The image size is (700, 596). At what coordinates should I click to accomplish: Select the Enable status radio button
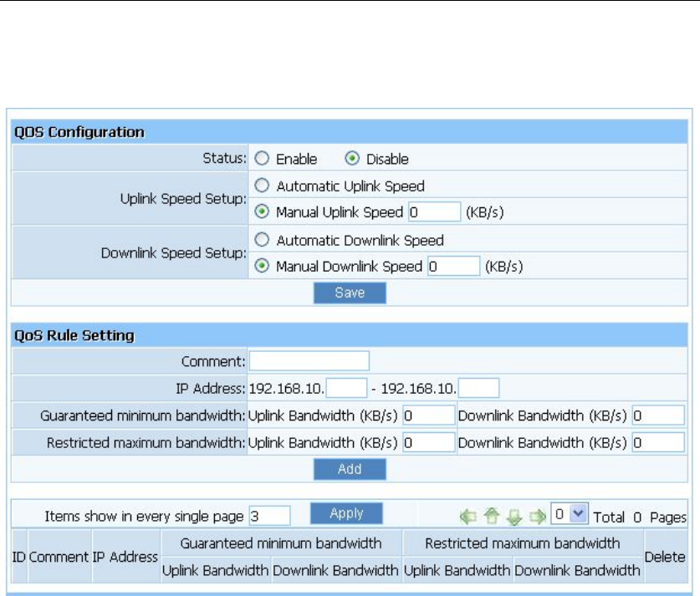pyautogui.click(x=262, y=158)
